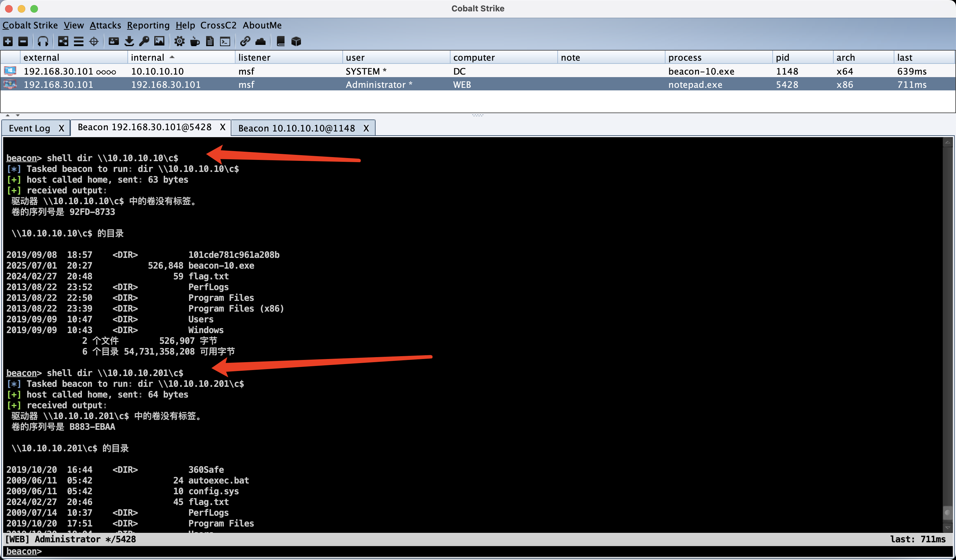
Task: Open the Attacks menu
Action: coord(105,25)
